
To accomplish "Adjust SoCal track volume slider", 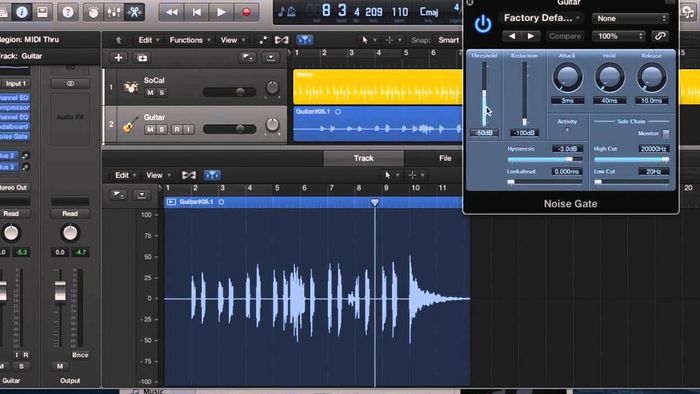I will 229,92.
